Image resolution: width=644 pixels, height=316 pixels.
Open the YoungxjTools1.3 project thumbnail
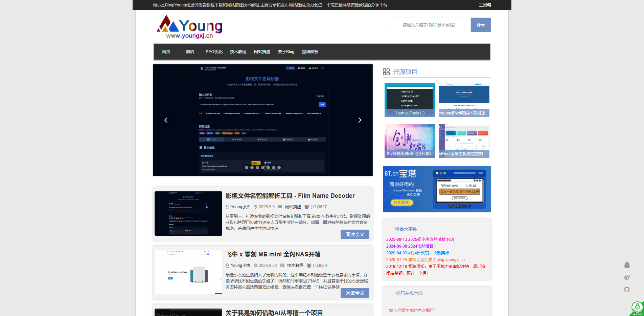[x=410, y=100]
